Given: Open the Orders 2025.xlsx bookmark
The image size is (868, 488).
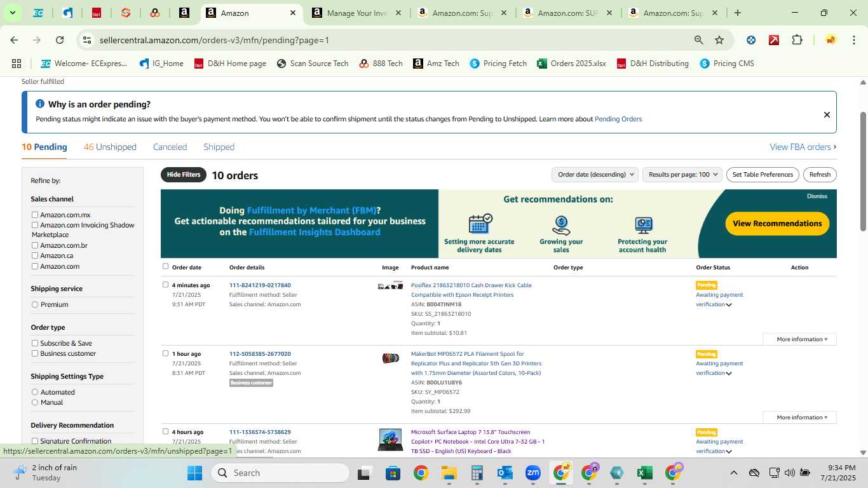Looking at the screenshot, I should pyautogui.click(x=571, y=64).
